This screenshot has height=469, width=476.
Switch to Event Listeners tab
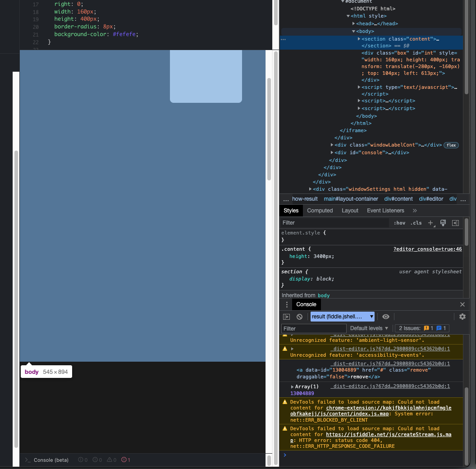coord(385,211)
